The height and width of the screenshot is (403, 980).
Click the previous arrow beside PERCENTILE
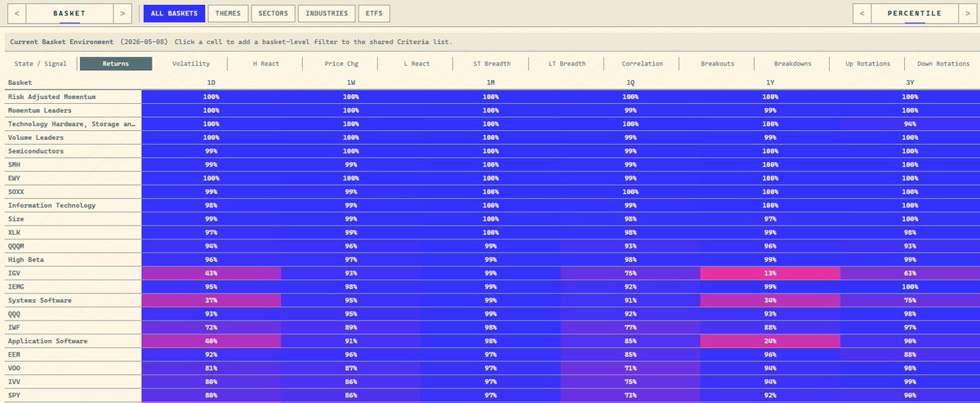click(863, 13)
